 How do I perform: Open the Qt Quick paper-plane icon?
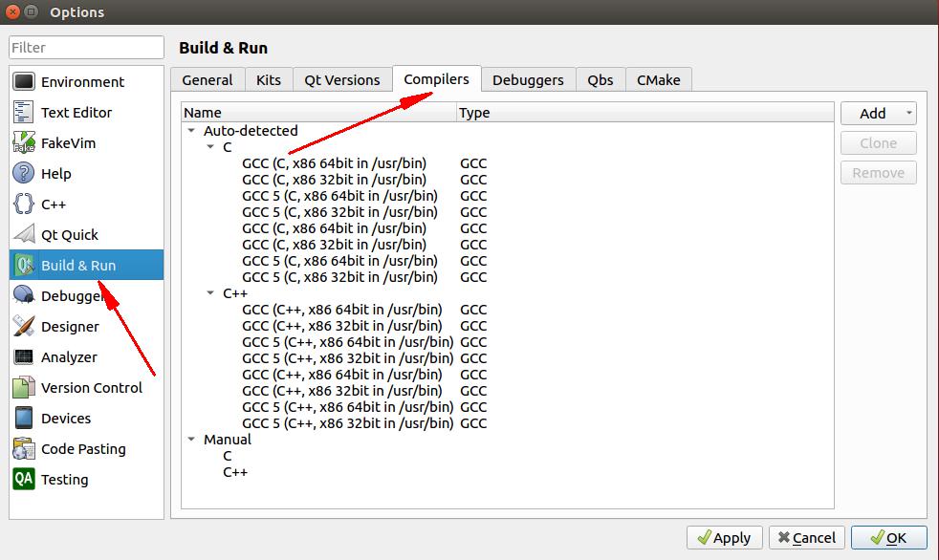coord(24,234)
